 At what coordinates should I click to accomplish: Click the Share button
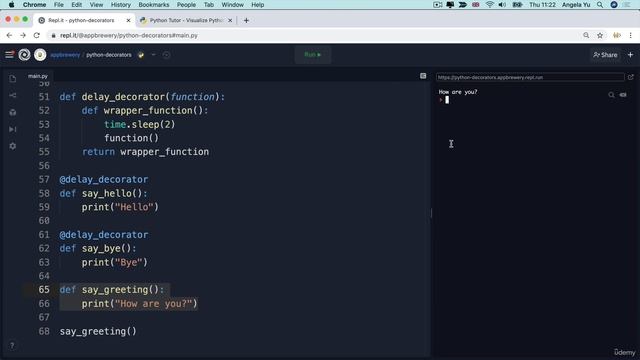[x=605, y=55]
